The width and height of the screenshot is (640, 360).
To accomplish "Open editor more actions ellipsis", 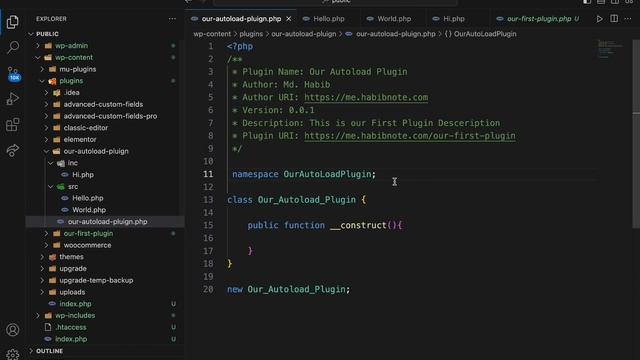I will coord(628,19).
